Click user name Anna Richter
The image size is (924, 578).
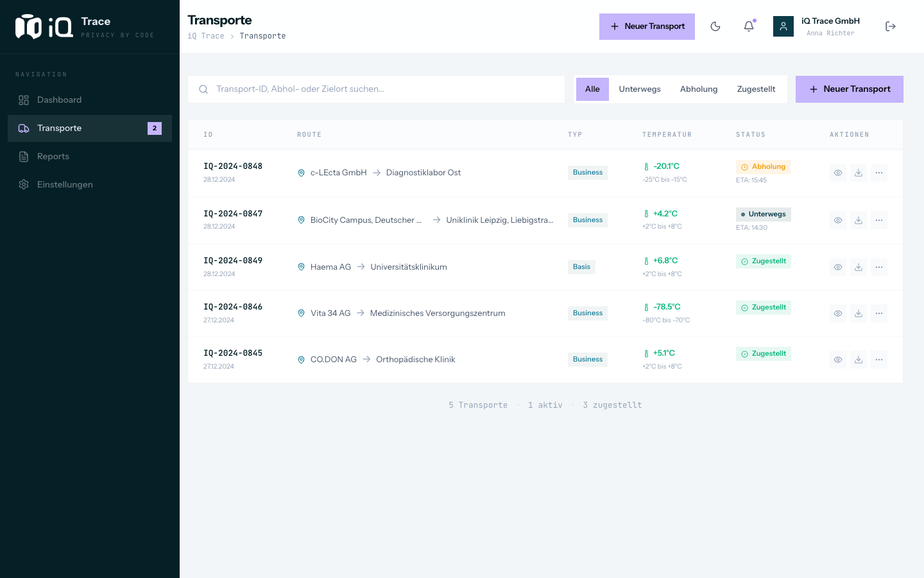[x=831, y=33]
